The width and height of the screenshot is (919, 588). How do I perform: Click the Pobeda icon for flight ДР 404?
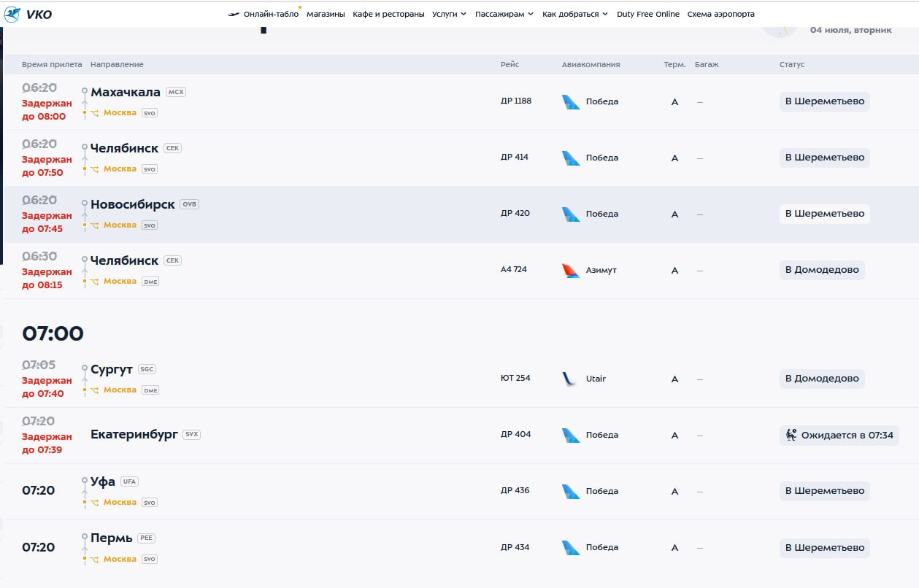571,436
